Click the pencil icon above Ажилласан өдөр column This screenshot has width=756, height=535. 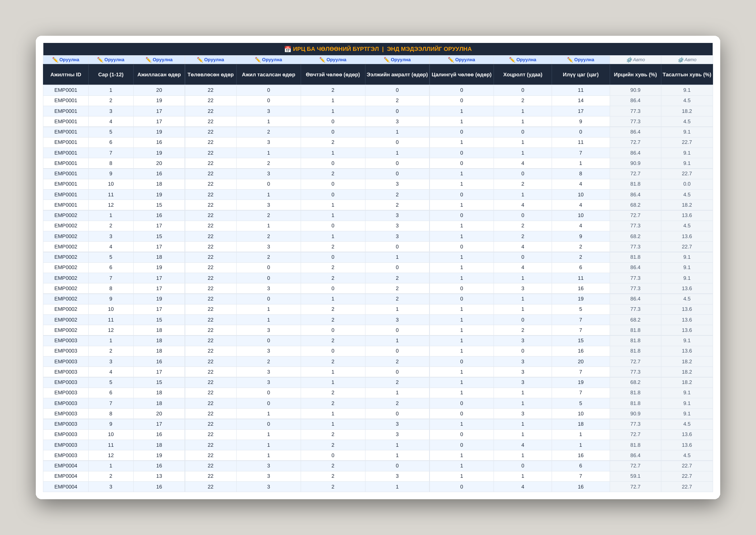(148, 60)
